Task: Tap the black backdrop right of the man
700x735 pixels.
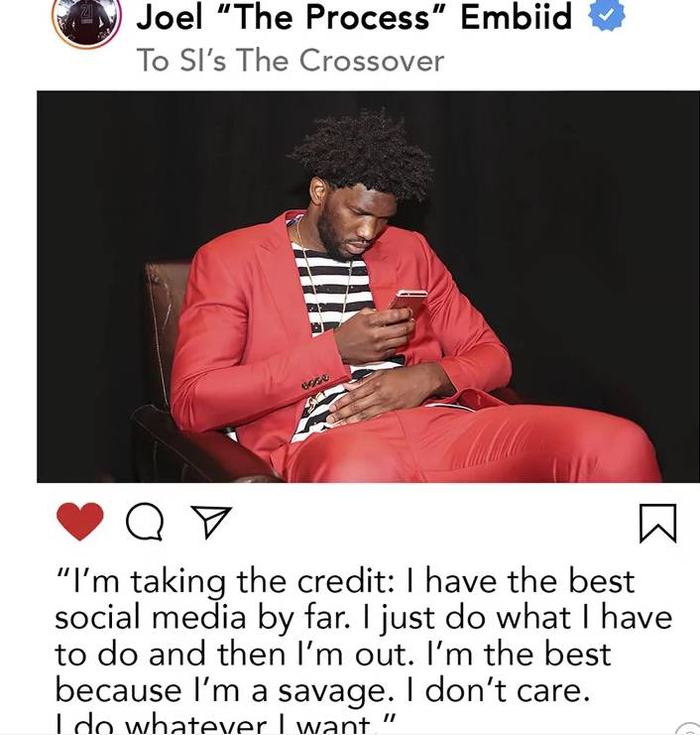Action: pos(586,234)
